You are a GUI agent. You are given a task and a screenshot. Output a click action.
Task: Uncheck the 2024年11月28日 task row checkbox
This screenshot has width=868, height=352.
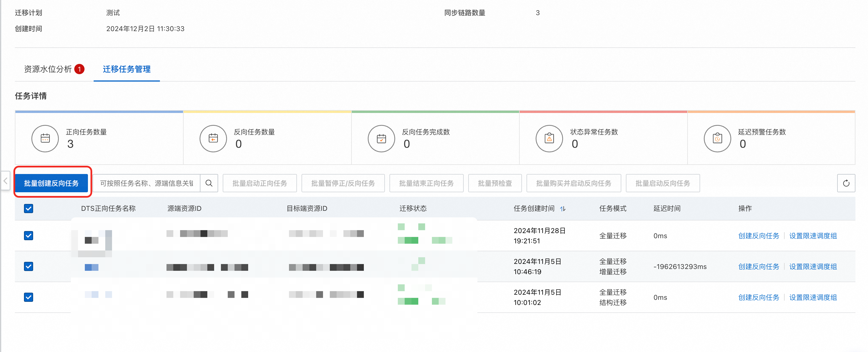[29, 236]
